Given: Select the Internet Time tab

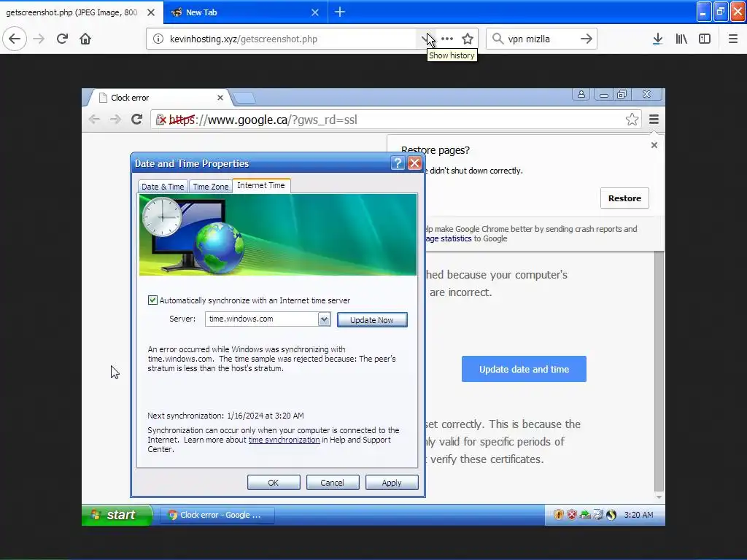Looking at the screenshot, I should coord(261,186).
